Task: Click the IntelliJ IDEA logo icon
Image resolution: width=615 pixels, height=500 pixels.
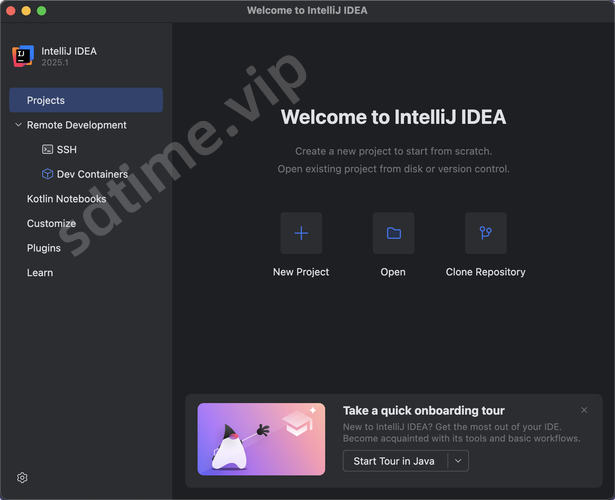Action: pyautogui.click(x=23, y=56)
